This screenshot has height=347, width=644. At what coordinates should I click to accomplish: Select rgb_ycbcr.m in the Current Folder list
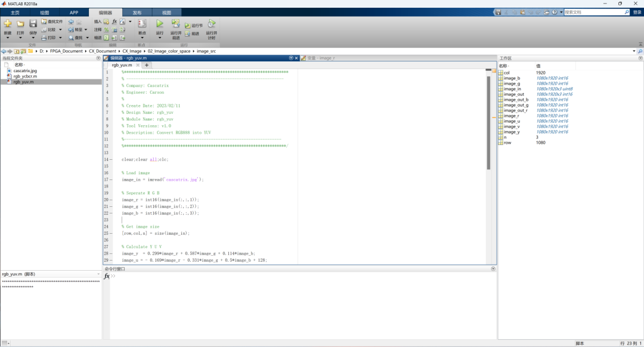(x=25, y=76)
